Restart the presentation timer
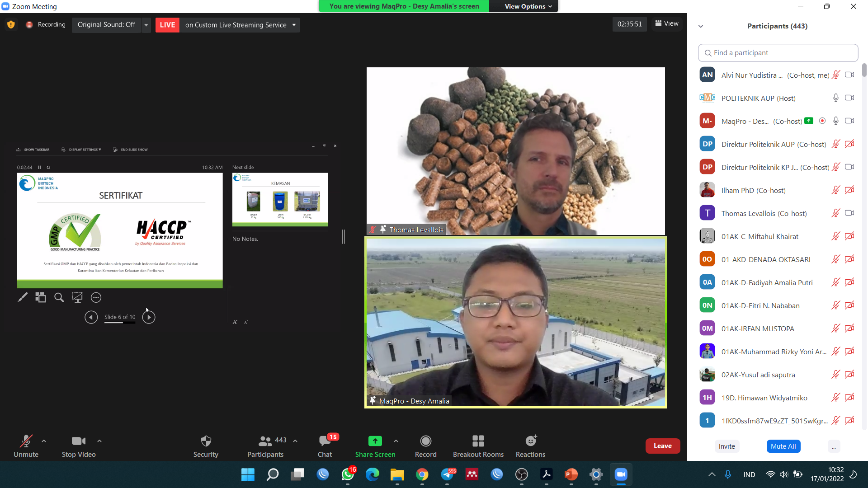The image size is (868, 488). [48, 167]
